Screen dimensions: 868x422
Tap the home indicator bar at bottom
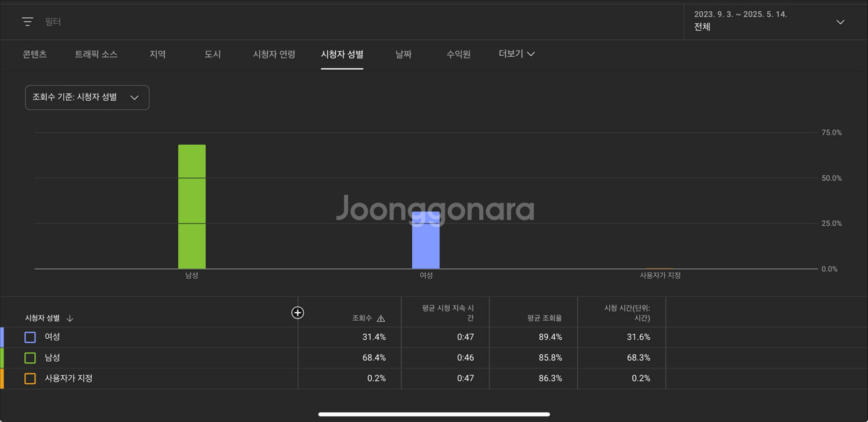pos(434,415)
